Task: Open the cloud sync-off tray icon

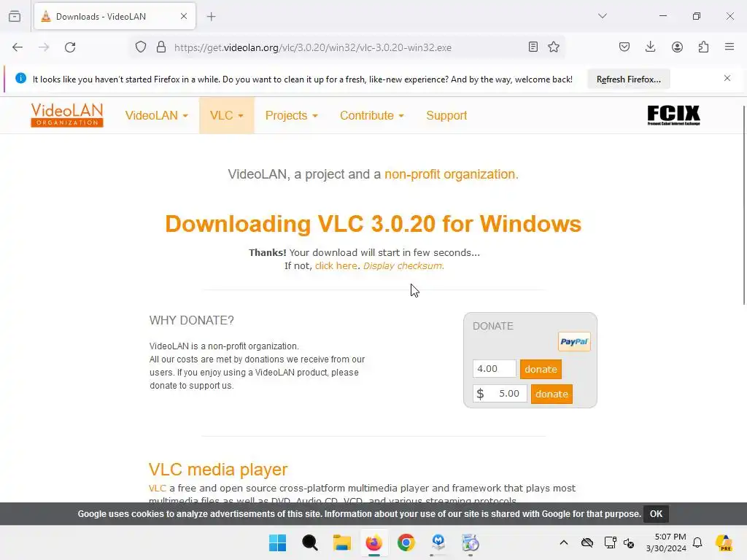Action: (587, 542)
